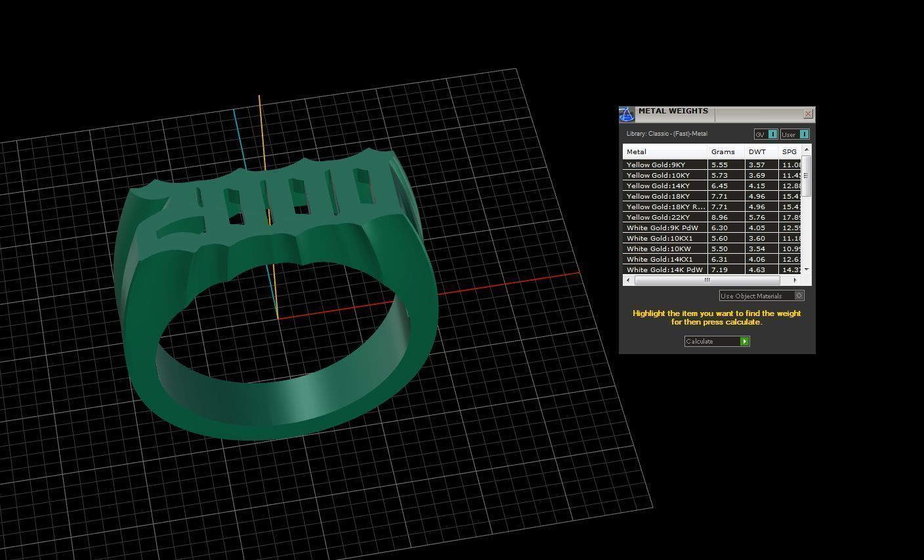Click the metal list down-scroll arrow

point(807,270)
